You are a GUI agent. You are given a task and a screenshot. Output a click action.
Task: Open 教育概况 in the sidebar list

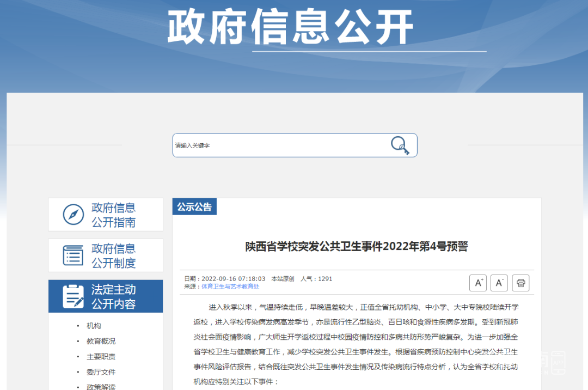(x=101, y=341)
